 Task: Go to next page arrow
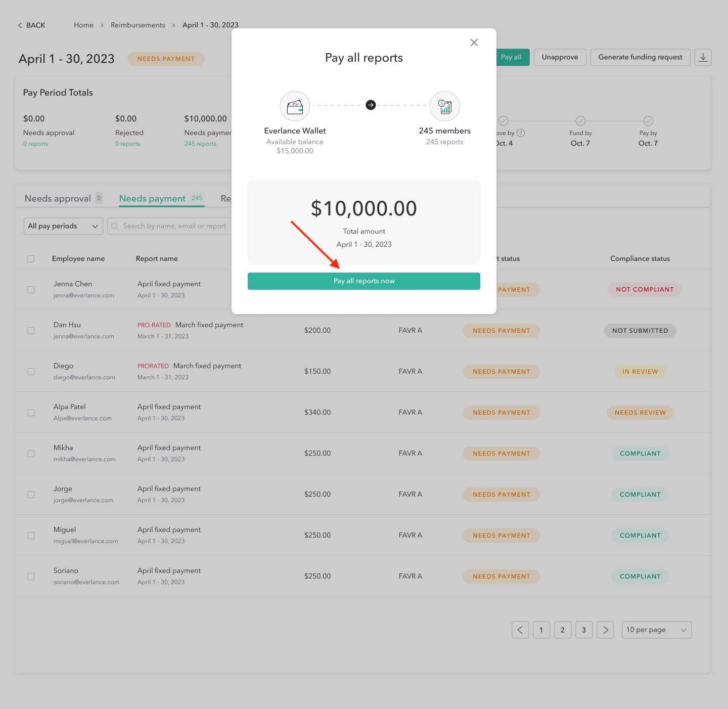tap(605, 630)
